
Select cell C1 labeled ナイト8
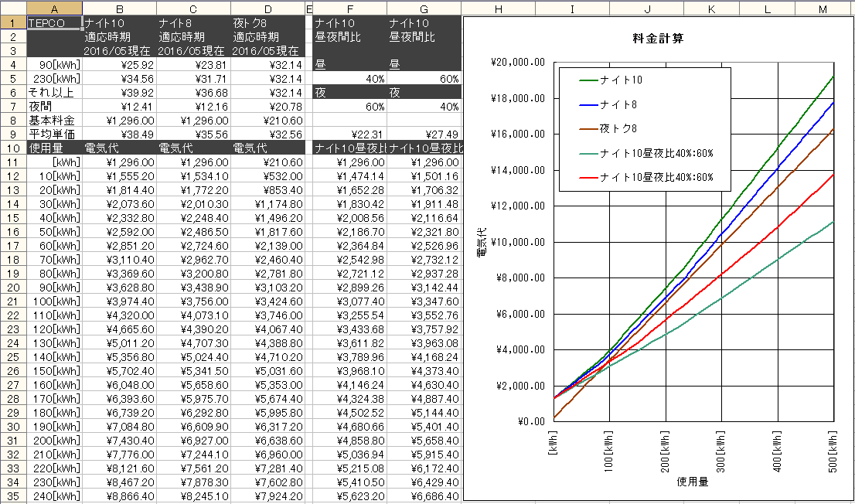click(x=193, y=23)
